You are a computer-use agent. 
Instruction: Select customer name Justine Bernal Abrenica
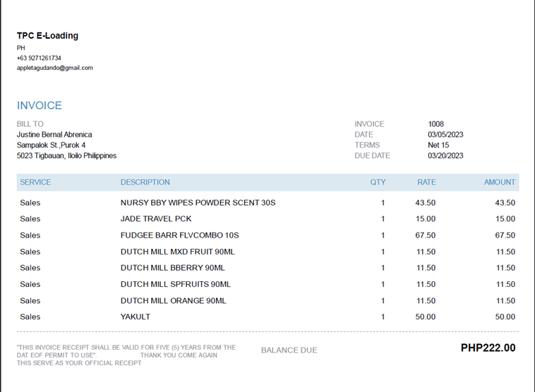tap(54, 135)
